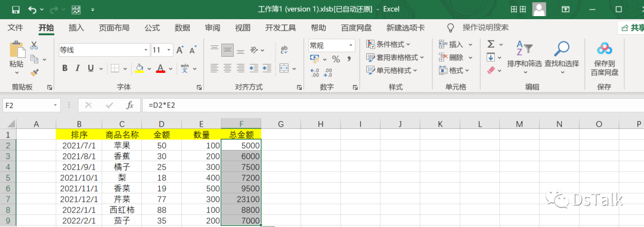Toggle italic formatting
Screen dimensions: 644x227
78,68
